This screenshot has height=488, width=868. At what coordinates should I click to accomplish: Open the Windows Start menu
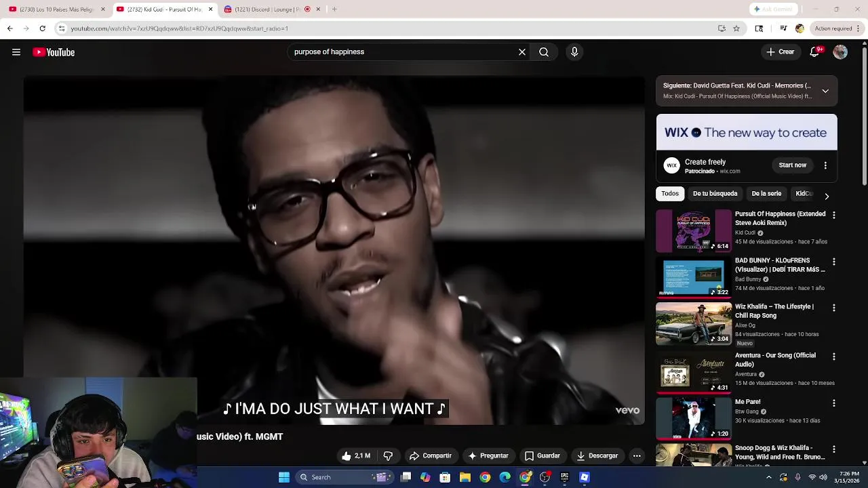tap(284, 477)
